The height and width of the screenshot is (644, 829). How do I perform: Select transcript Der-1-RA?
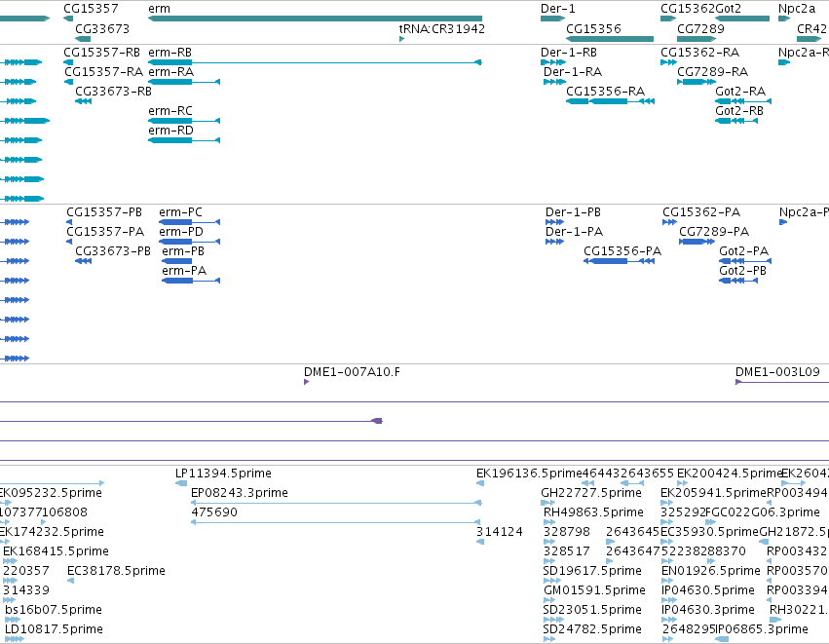573,72
